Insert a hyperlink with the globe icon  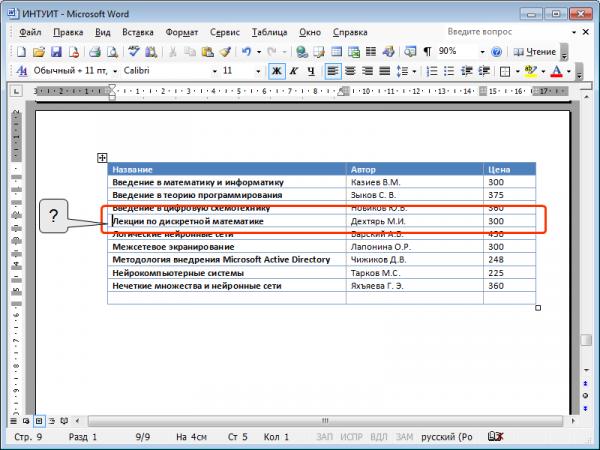(302, 52)
